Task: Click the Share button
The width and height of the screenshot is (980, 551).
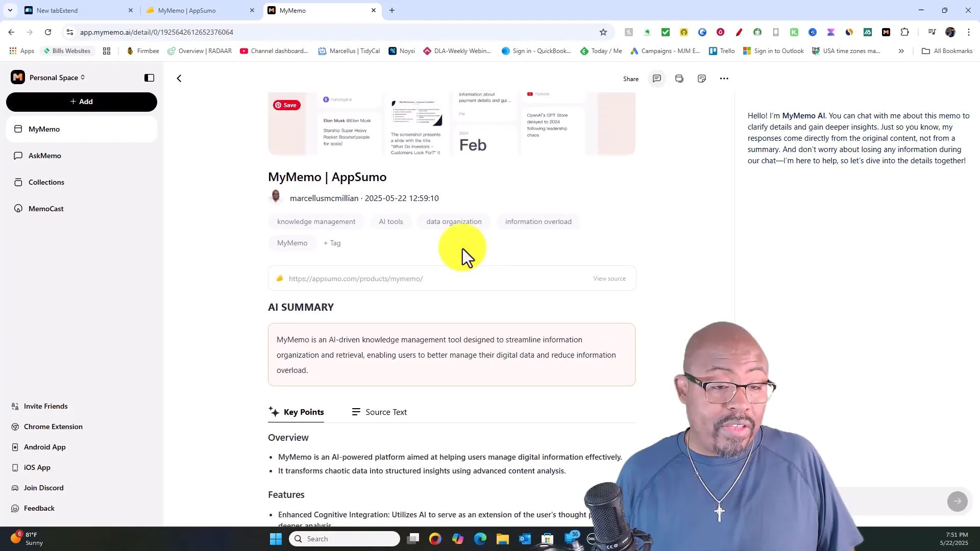Action: 631,79
